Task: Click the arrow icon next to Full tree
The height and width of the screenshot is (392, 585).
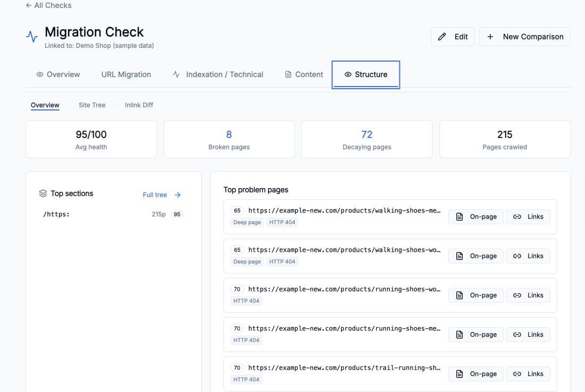Action: click(x=178, y=195)
